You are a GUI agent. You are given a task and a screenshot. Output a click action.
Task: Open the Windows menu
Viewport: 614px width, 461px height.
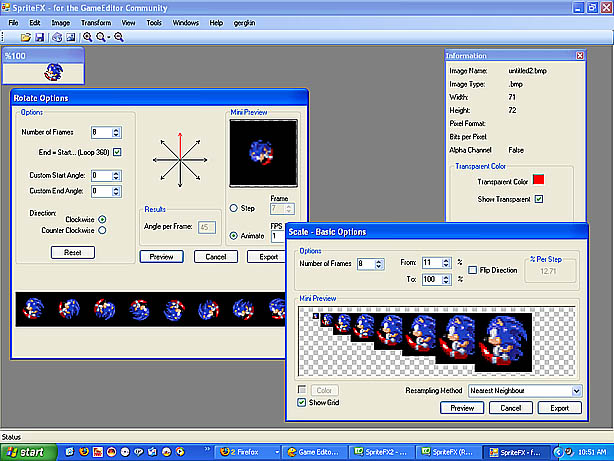coord(186,23)
